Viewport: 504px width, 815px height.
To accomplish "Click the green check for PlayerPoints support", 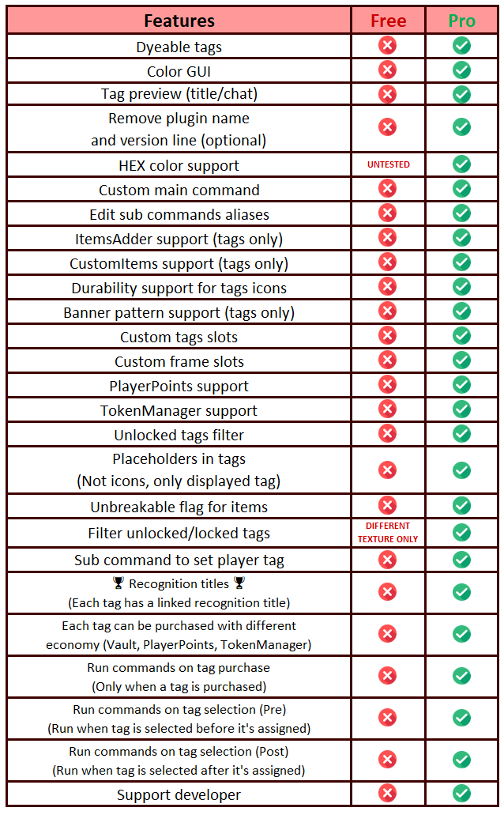I will click(461, 385).
